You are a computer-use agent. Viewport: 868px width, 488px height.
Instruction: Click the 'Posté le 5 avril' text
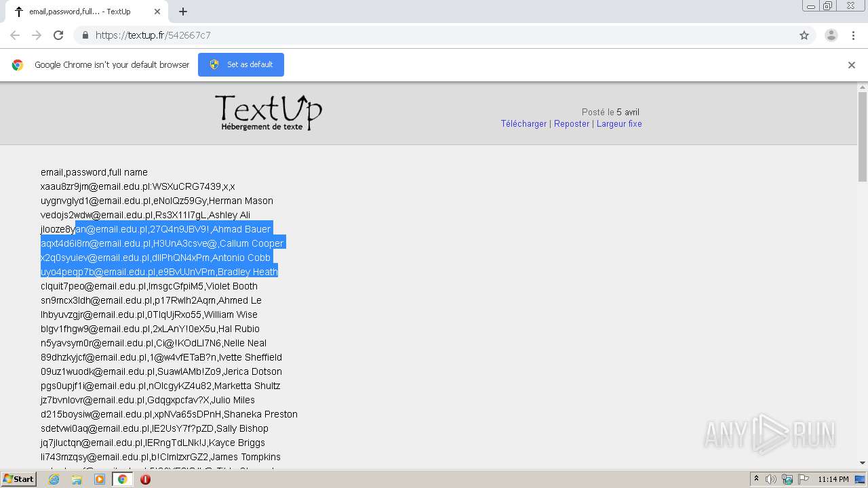pyautogui.click(x=610, y=113)
